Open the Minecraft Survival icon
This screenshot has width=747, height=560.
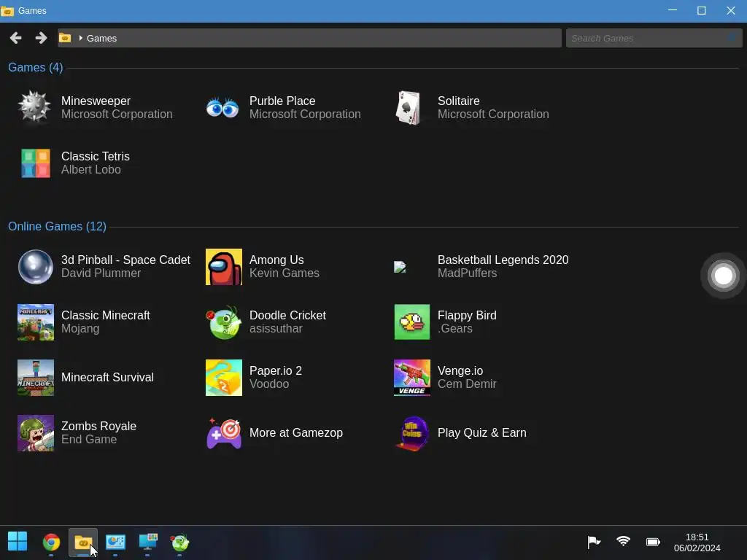(36, 378)
